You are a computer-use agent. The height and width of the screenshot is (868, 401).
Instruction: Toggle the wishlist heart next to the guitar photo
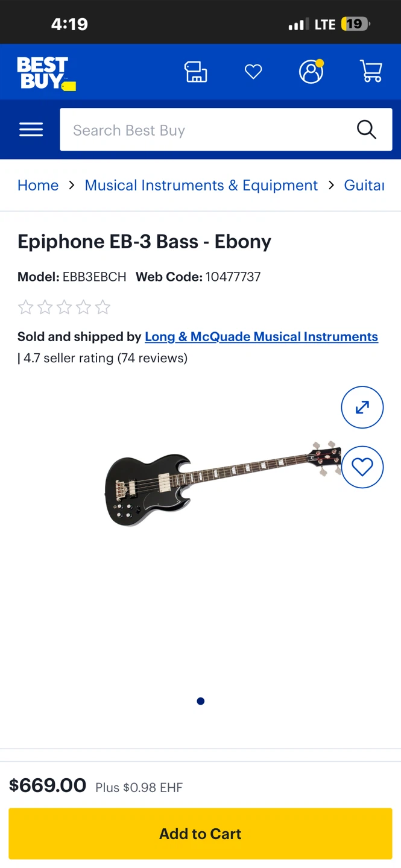click(362, 467)
